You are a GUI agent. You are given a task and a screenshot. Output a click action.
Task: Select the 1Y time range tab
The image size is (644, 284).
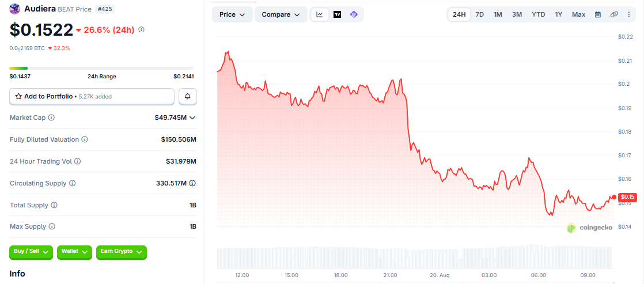(x=559, y=14)
